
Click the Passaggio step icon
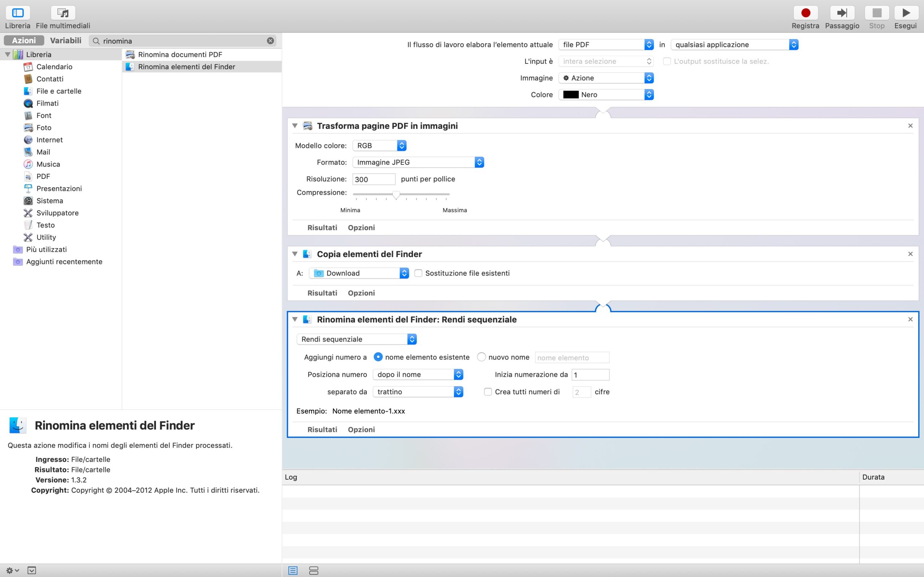pos(842,13)
